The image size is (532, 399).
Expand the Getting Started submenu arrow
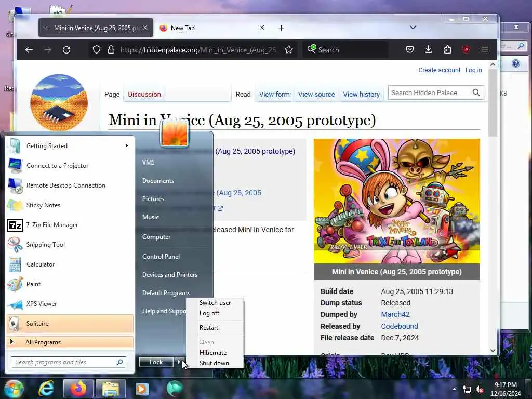(127, 146)
